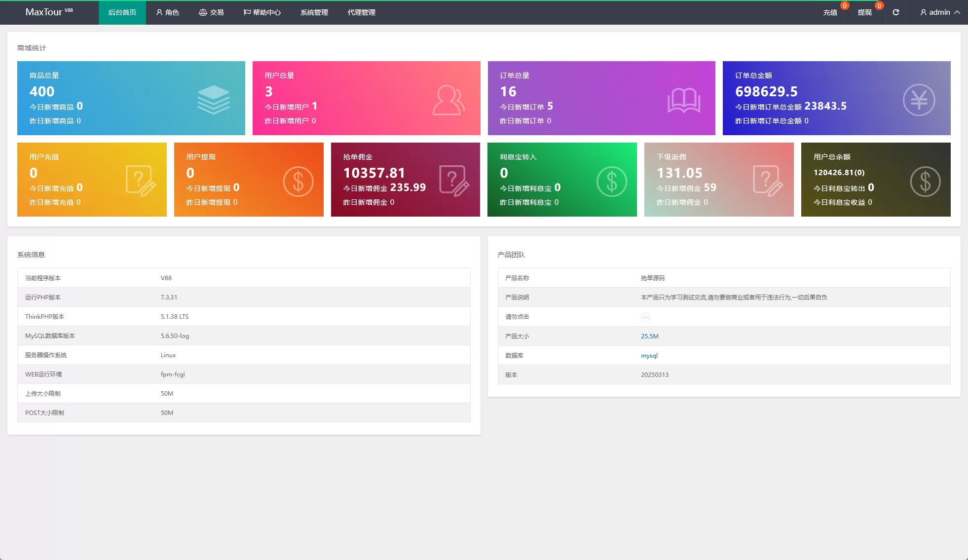Click the small round icon beside 请勿点击
The image size is (968, 560).
coord(645,317)
